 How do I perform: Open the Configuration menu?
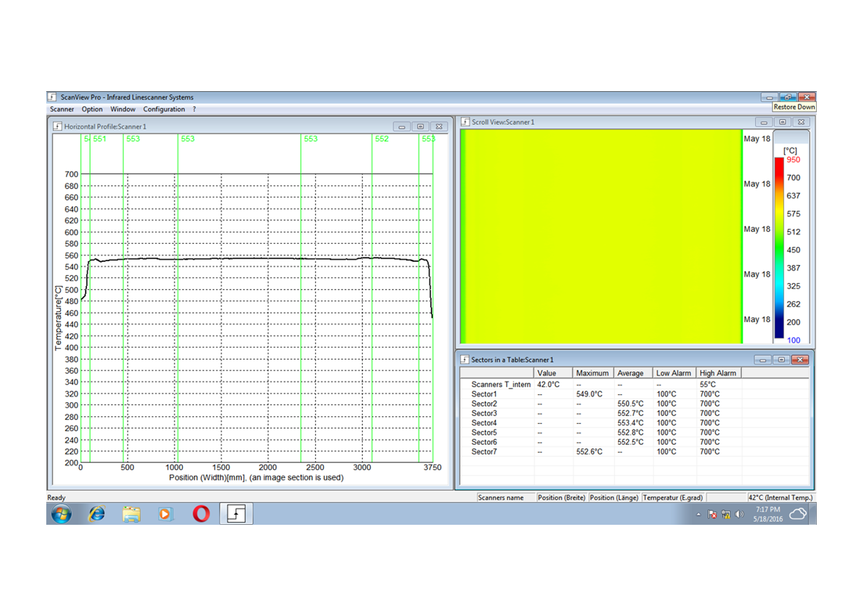(164, 109)
